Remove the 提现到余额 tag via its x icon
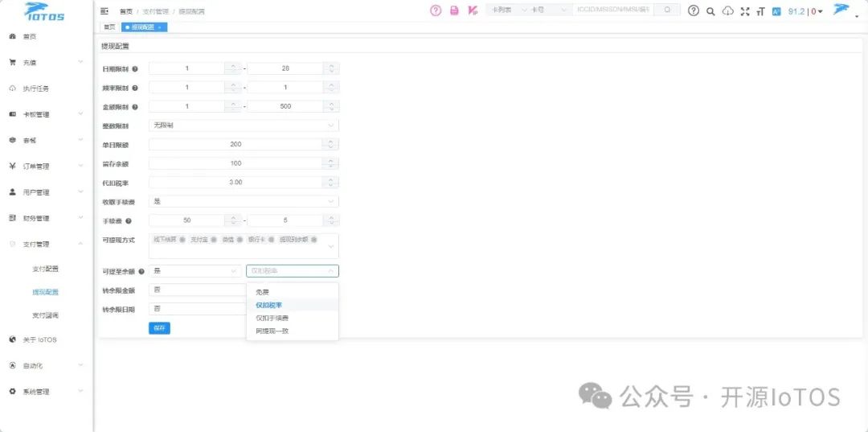The width and height of the screenshot is (868, 432). coord(314,240)
